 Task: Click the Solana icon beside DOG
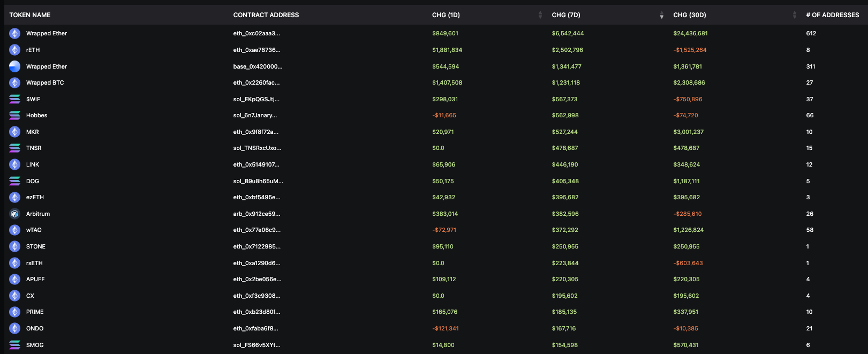click(x=15, y=181)
